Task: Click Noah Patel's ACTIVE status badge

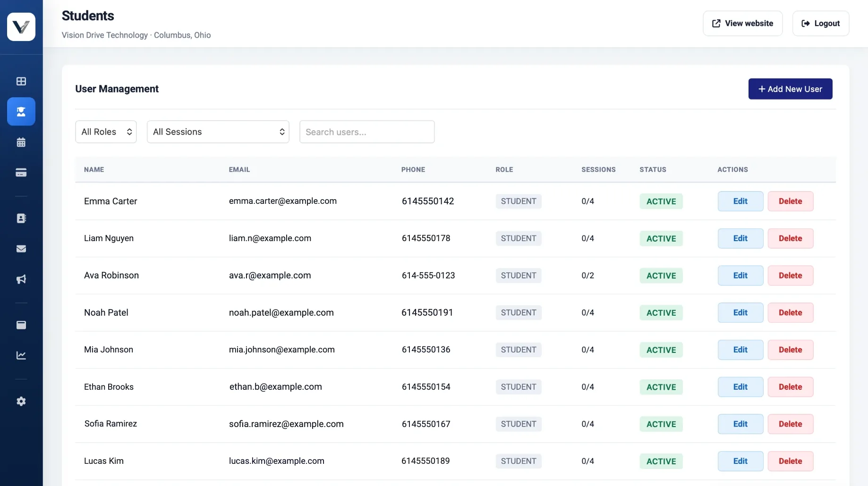Action: [661, 312]
